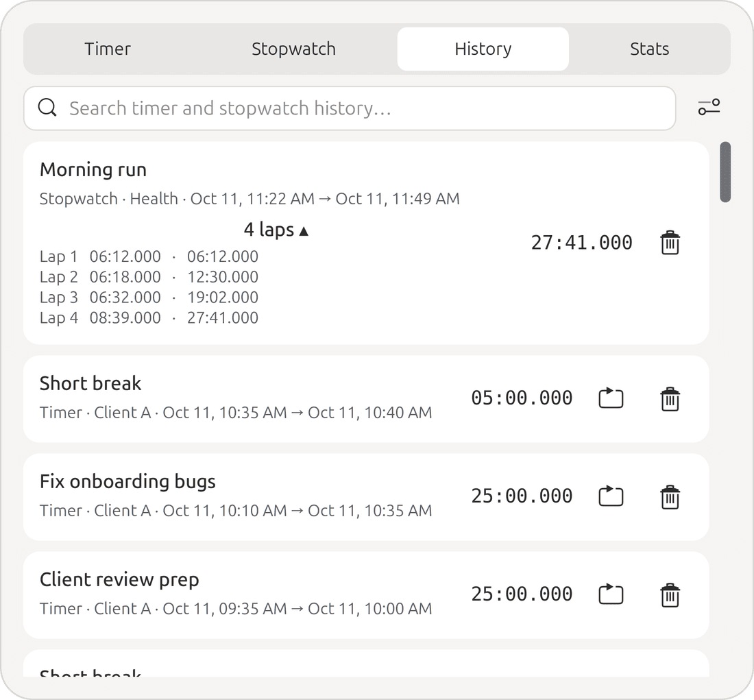Click Client review prep 25:00.000 duration

click(522, 594)
